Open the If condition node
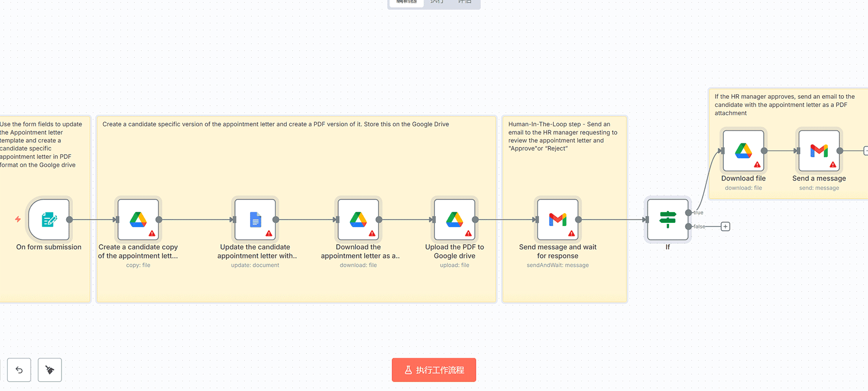This screenshot has width=868, height=391. coord(668,219)
